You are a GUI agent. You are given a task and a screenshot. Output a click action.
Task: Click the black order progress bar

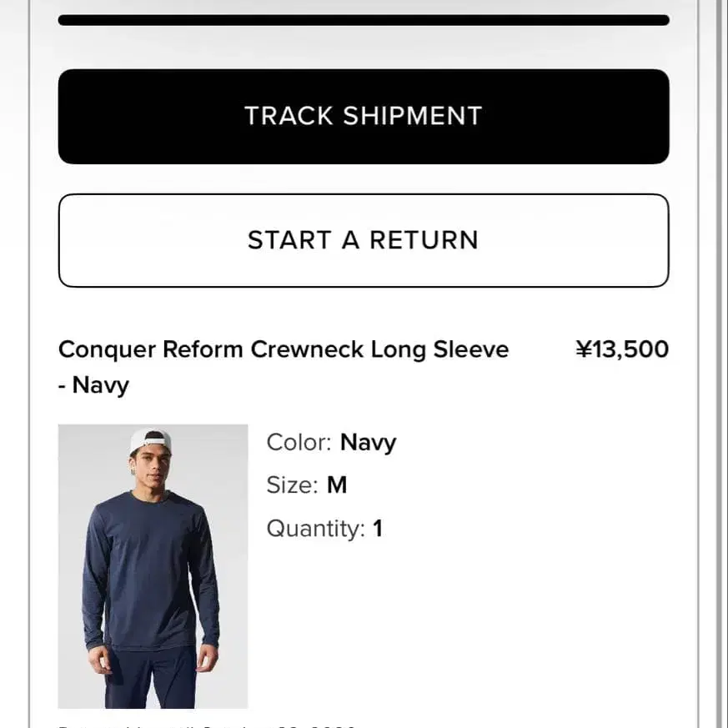point(364,20)
